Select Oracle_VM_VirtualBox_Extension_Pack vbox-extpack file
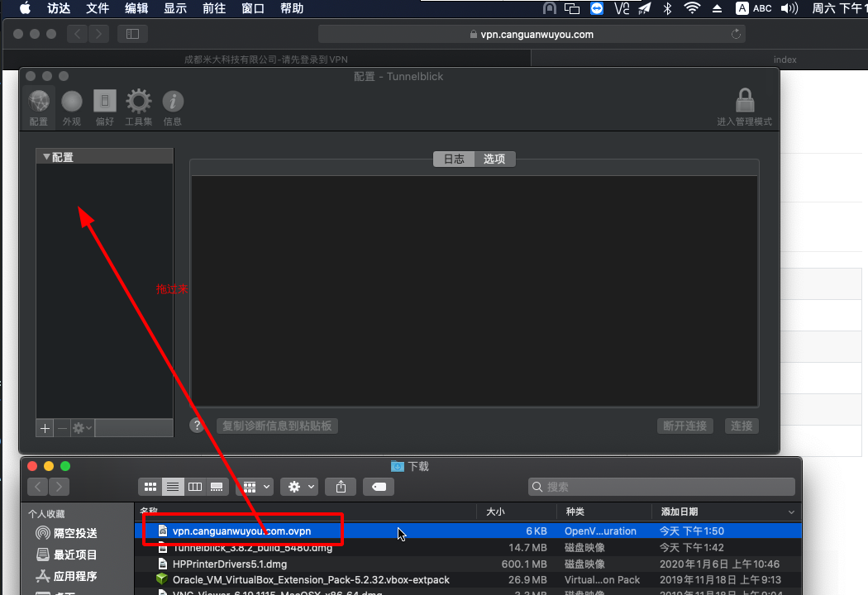Screen dimensions: 868x595 [x=468, y=579]
